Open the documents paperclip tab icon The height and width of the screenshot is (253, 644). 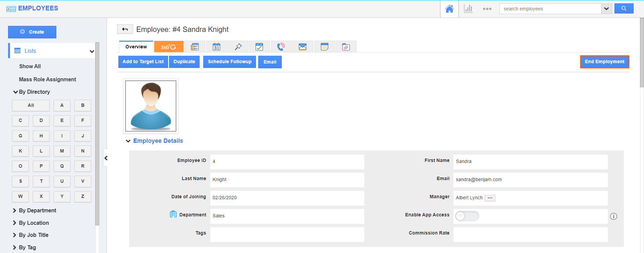pyautogui.click(x=346, y=47)
